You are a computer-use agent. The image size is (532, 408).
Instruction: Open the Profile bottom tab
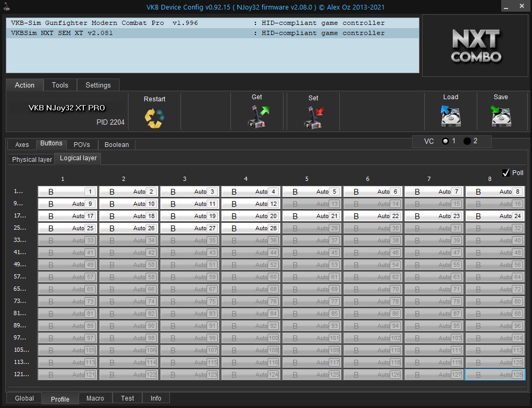60,399
